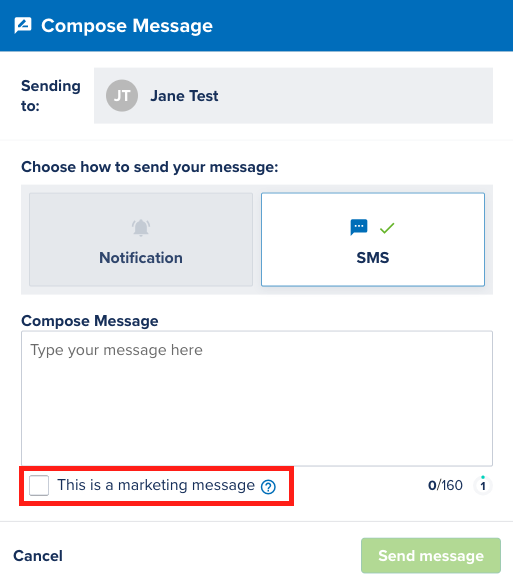Click the Send message button

click(431, 556)
